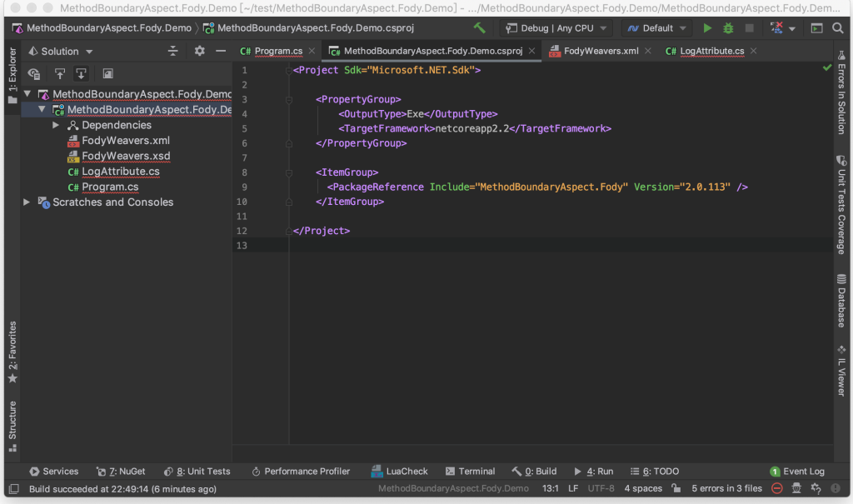The image size is (853, 504).
Task: Toggle the Terminal tool window
Action: click(x=470, y=472)
